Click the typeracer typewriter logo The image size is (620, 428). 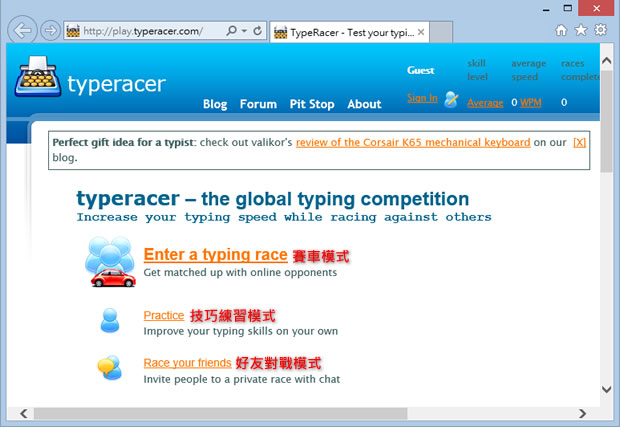[38, 76]
